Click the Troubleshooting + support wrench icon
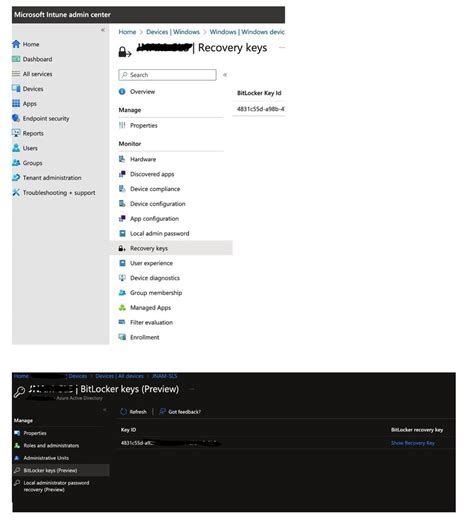This screenshot has width=474, height=523. (16, 192)
